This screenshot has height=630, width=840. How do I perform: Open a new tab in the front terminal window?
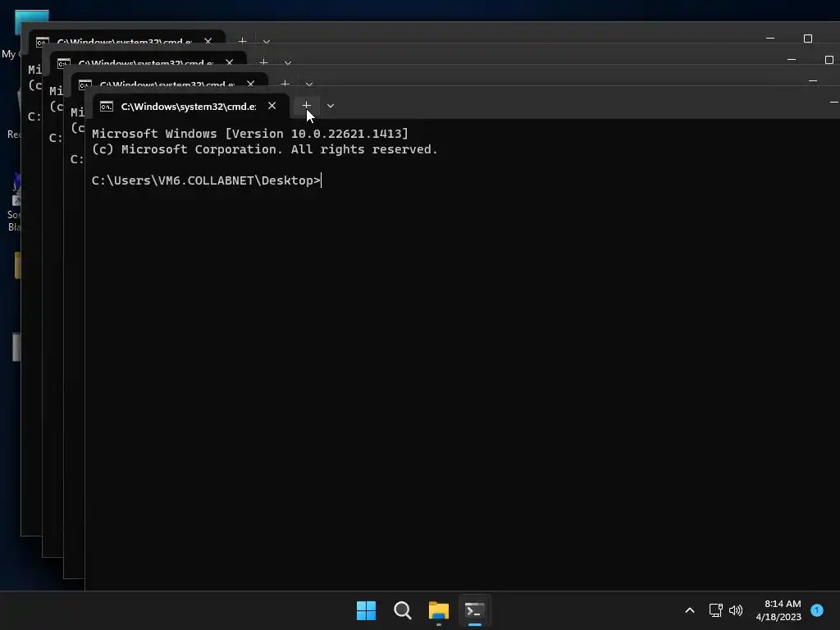307,106
